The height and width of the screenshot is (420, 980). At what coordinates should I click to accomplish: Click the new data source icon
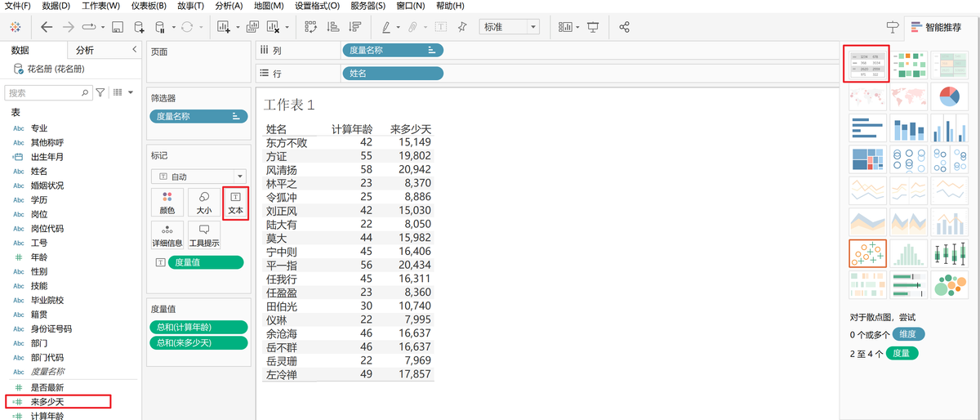[x=140, y=27]
